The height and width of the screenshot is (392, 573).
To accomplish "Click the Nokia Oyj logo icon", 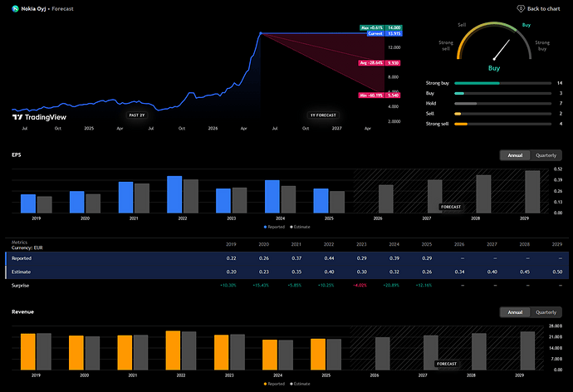I will 15,8.
